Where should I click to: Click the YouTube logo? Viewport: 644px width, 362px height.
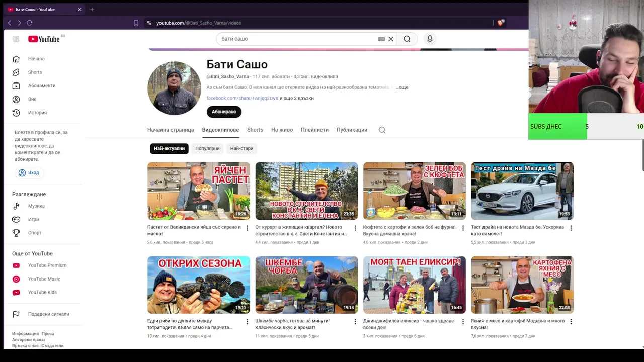pyautogui.click(x=44, y=39)
